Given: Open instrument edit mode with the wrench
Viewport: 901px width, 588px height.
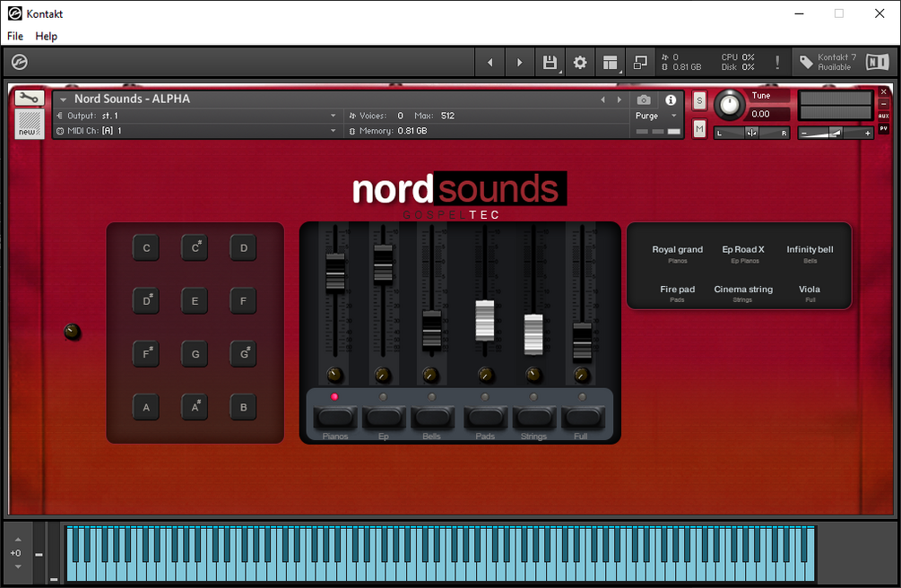Looking at the screenshot, I should pyautogui.click(x=29, y=99).
